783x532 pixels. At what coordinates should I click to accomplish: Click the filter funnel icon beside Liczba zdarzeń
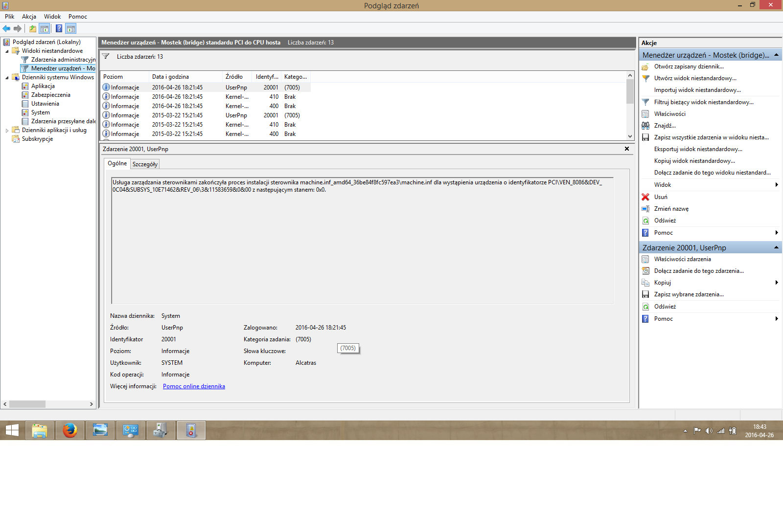click(106, 56)
